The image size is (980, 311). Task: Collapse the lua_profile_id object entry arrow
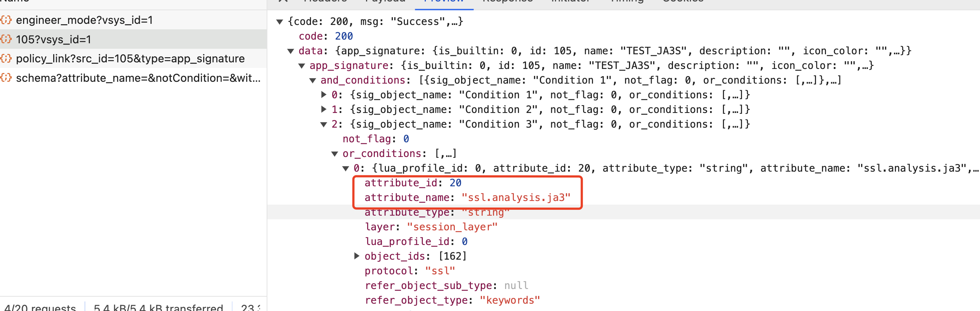click(346, 168)
